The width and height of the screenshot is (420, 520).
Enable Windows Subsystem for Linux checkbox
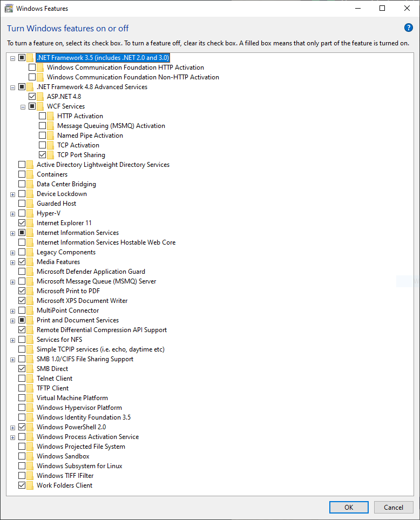pos(22,465)
